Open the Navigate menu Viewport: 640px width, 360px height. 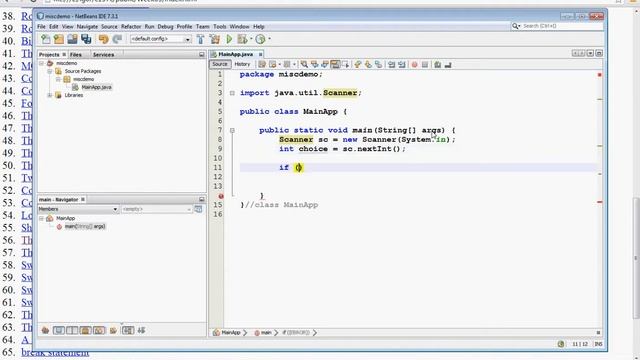[x=87, y=27]
